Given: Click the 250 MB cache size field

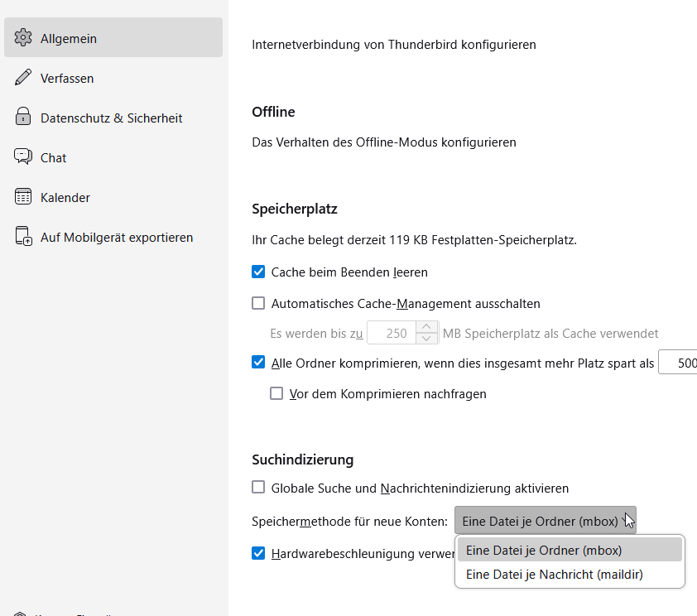Looking at the screenshot, I should (x=392, y=333).
